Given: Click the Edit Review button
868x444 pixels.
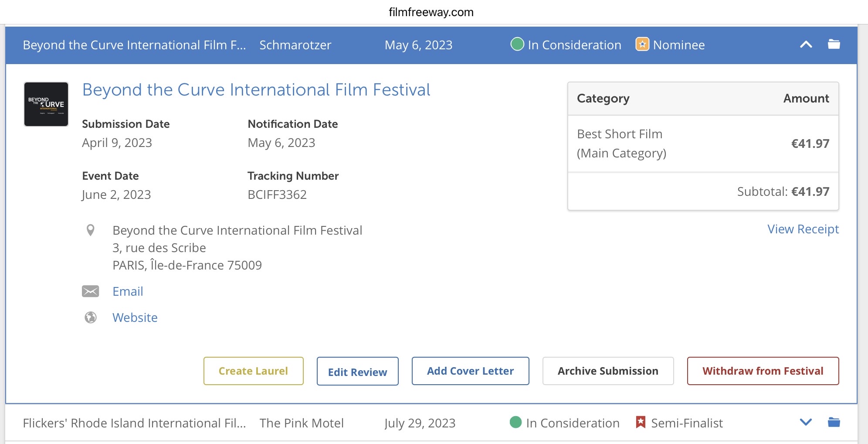Looking at the screenshot, I should 357,372.
